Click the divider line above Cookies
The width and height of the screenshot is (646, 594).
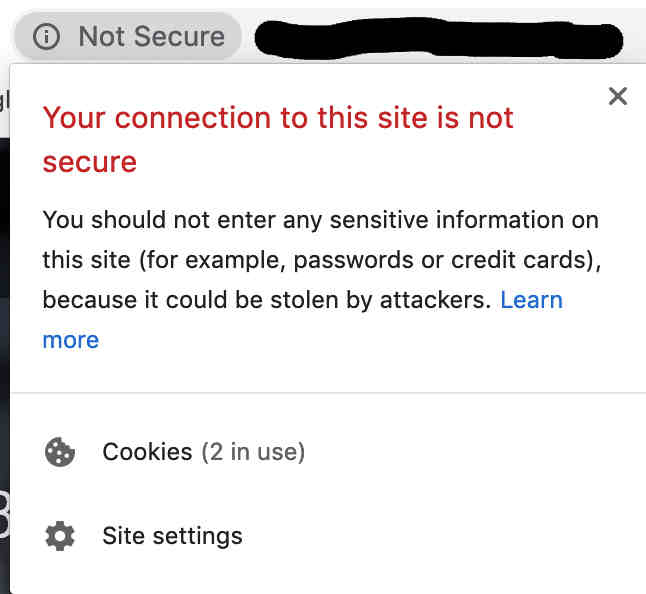328,393
